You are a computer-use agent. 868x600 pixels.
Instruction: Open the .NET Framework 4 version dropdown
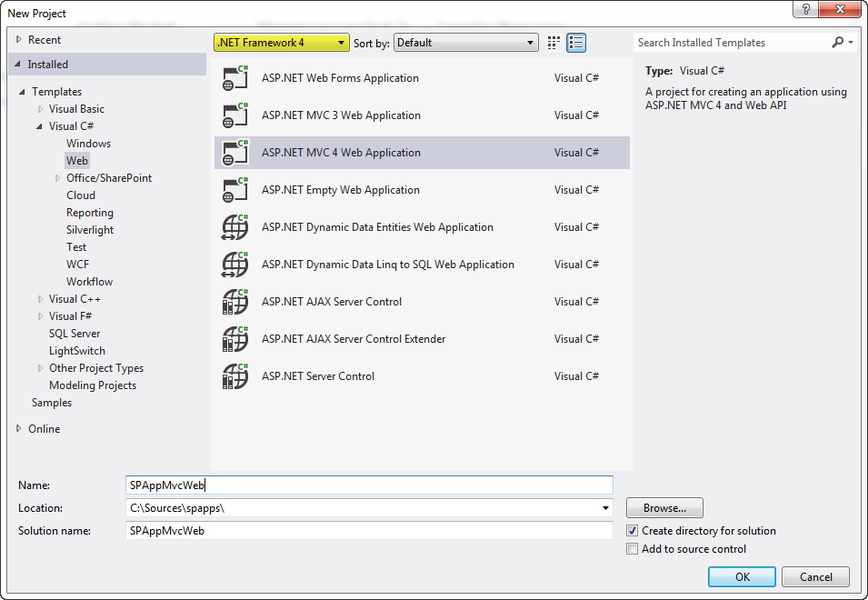[281, 43]
